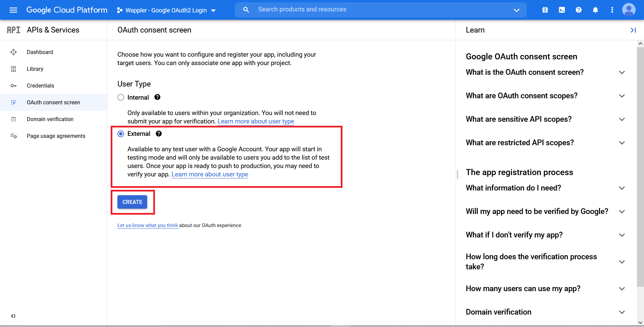644x327 pixels.
Task: Open the user account avatar
Action: [x=629, y=10]
